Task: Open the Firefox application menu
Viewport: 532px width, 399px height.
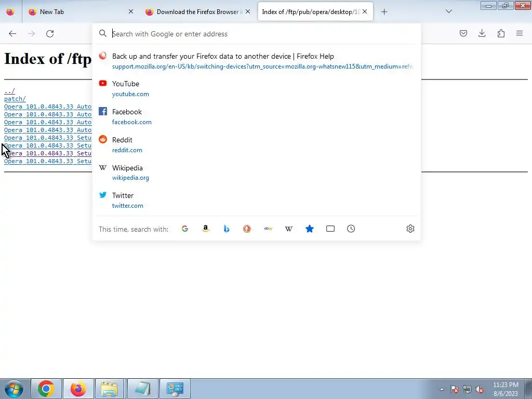Action: tap(520, 33)
